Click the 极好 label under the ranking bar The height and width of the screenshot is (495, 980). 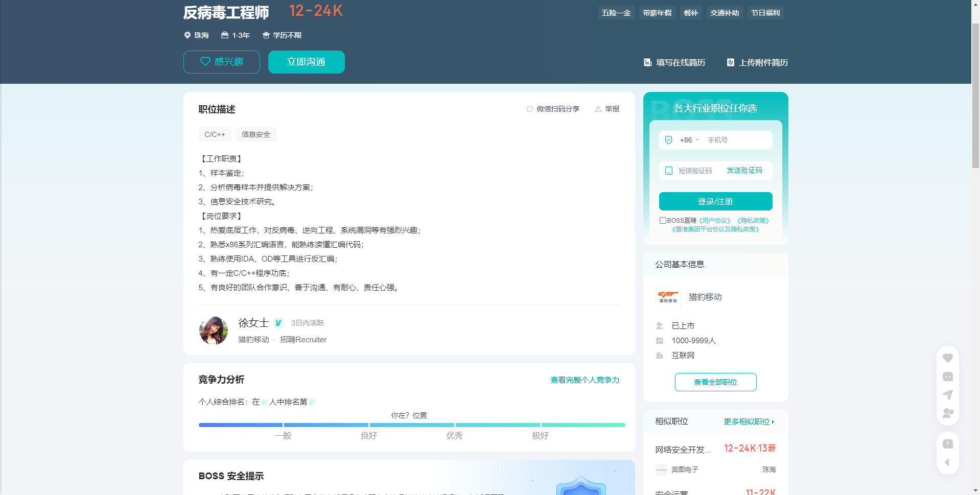[x=541, y=436]
